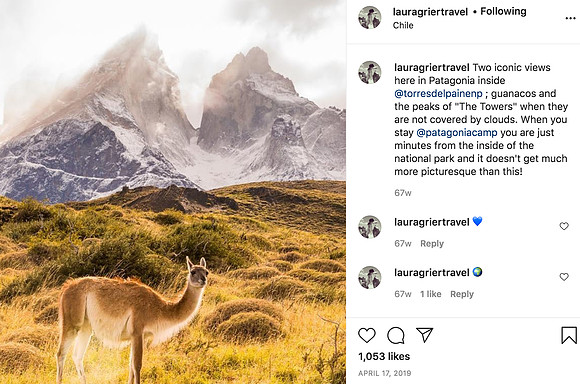Open the @patagoniacamp mention link

(457, 132)
